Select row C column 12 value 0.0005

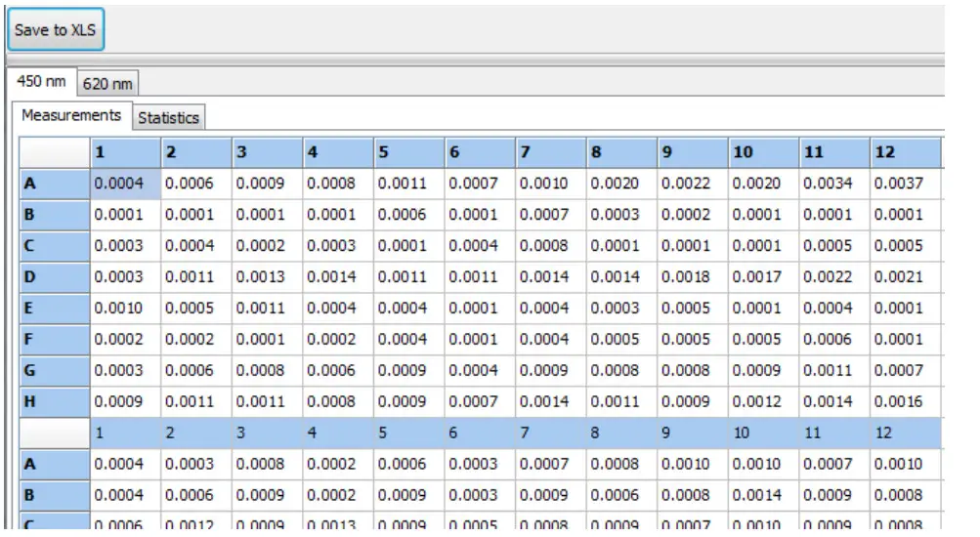(905, 246)
